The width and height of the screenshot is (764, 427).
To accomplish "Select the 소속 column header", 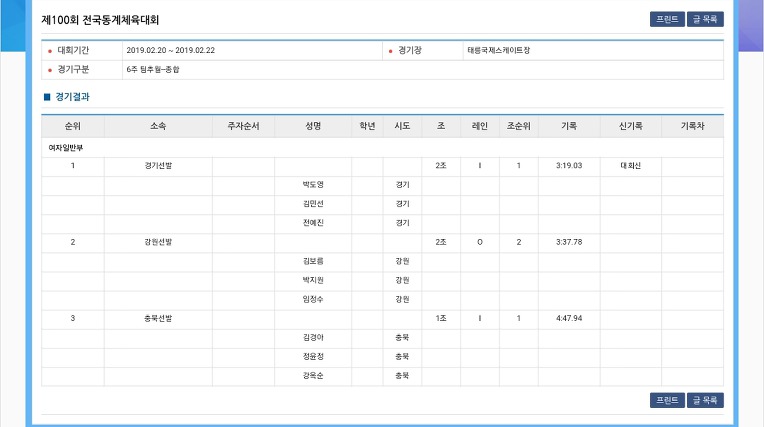I will [158, 126].
